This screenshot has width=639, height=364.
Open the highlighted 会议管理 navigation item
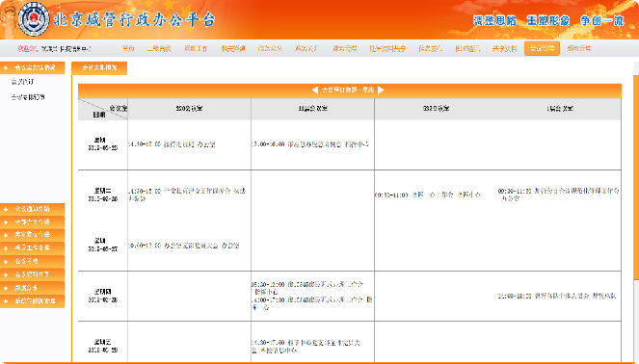(x=542, y=48)
